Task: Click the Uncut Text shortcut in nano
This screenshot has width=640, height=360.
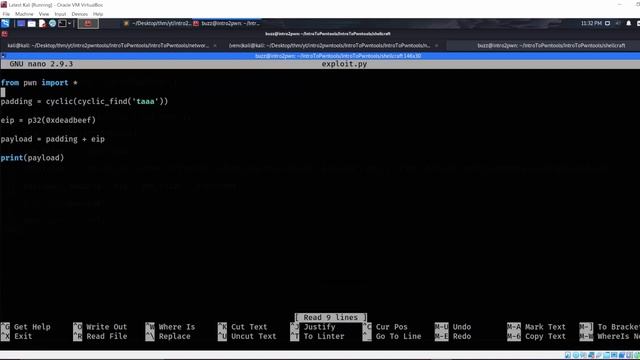Action: click(247, 336)
